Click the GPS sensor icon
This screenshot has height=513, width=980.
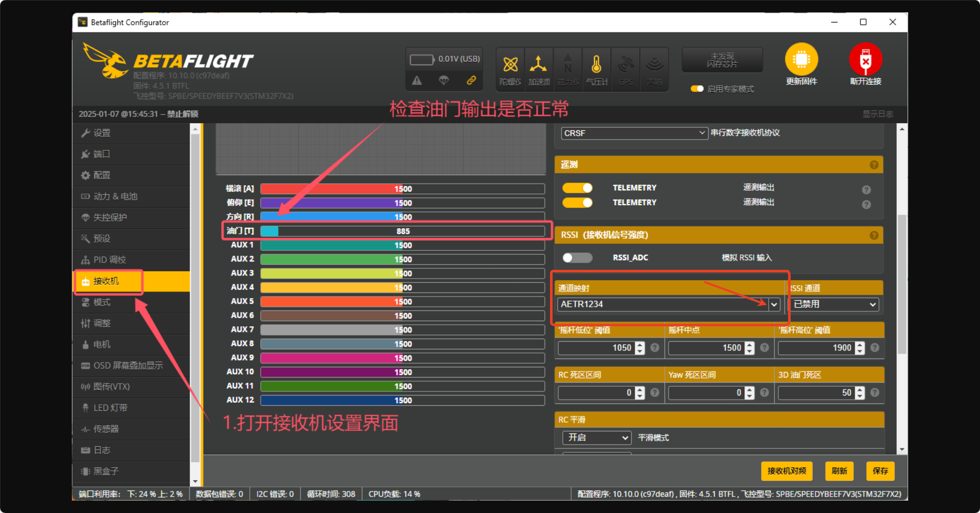coord(625,65)
